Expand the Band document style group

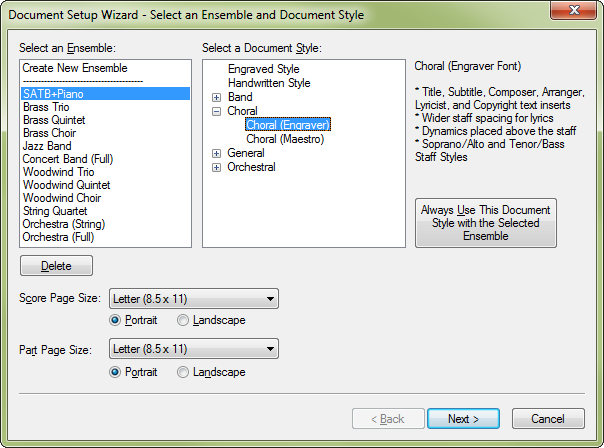(x=216, y=97)
